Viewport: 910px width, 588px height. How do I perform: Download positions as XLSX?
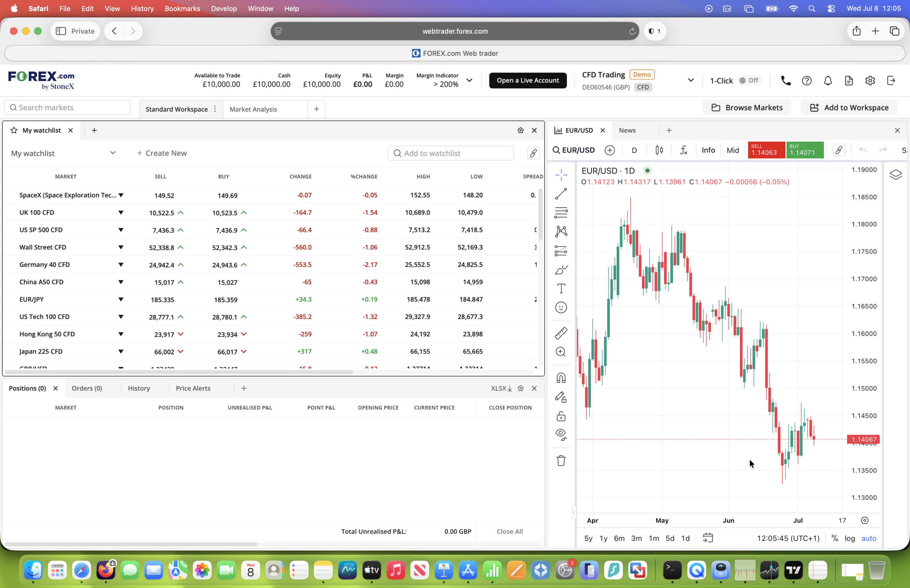[x=501, y=388]
